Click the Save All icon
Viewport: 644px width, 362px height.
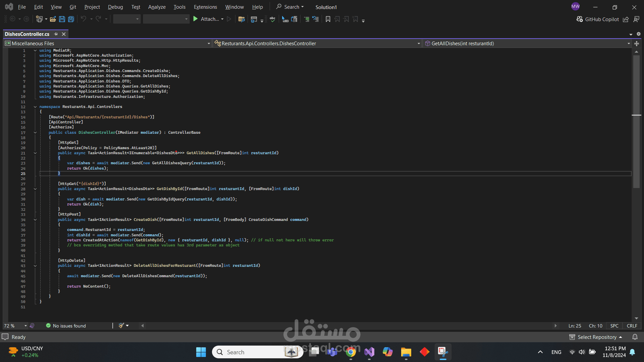click(x=71, y=19)
